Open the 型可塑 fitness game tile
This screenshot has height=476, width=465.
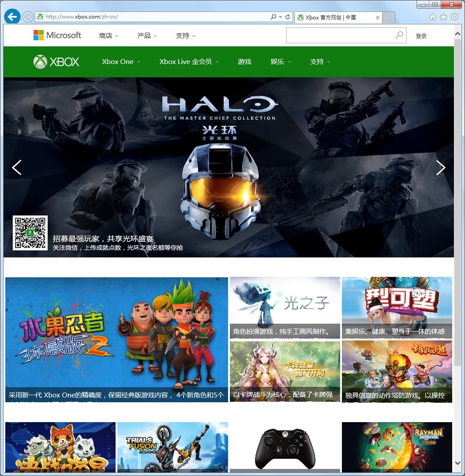point(397,307)
